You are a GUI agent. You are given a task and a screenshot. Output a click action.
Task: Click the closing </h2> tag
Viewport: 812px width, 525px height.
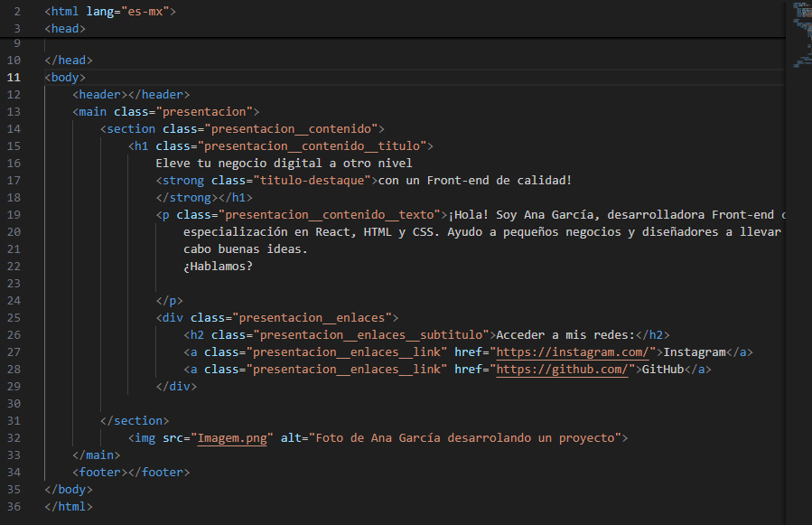652,335
